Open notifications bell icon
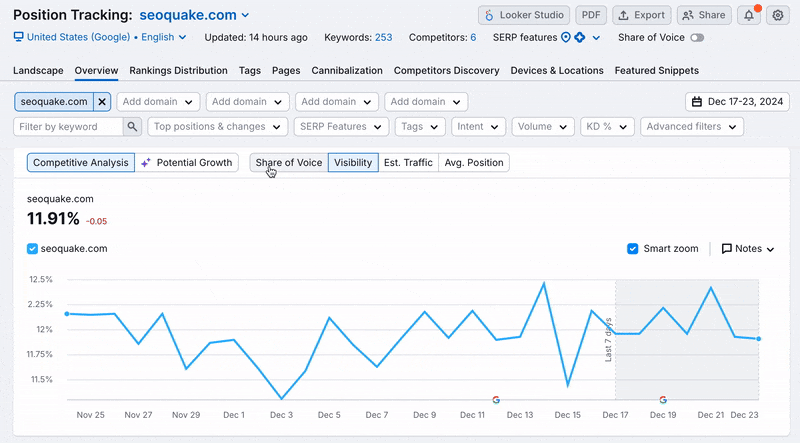The image size is (800, 443). [748, 15]
